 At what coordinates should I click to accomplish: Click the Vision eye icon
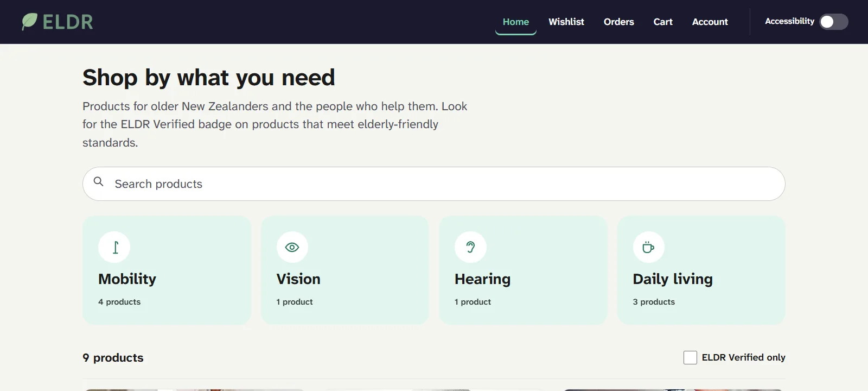pyautogui.click(x=292, y=247)
